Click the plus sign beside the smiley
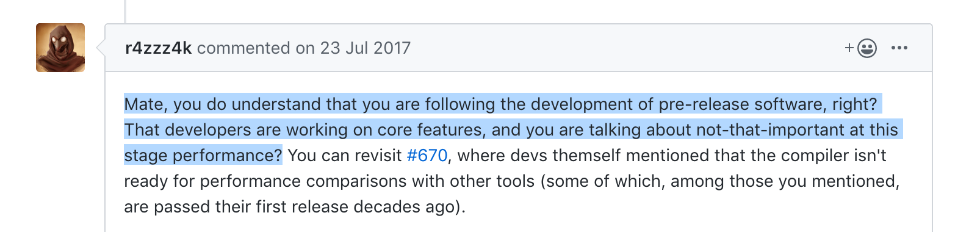Screen dimensions: 980x232 (849, 48)
